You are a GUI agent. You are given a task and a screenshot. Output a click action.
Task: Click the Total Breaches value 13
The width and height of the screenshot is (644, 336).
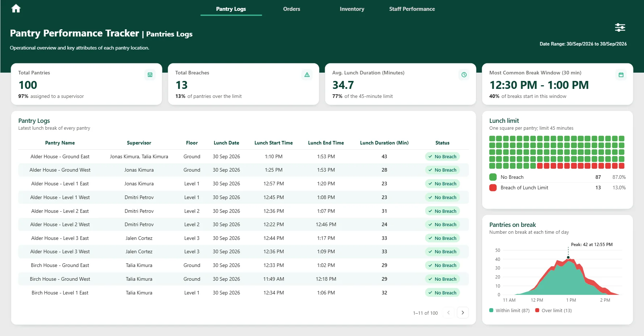click(x=182, y=85)
